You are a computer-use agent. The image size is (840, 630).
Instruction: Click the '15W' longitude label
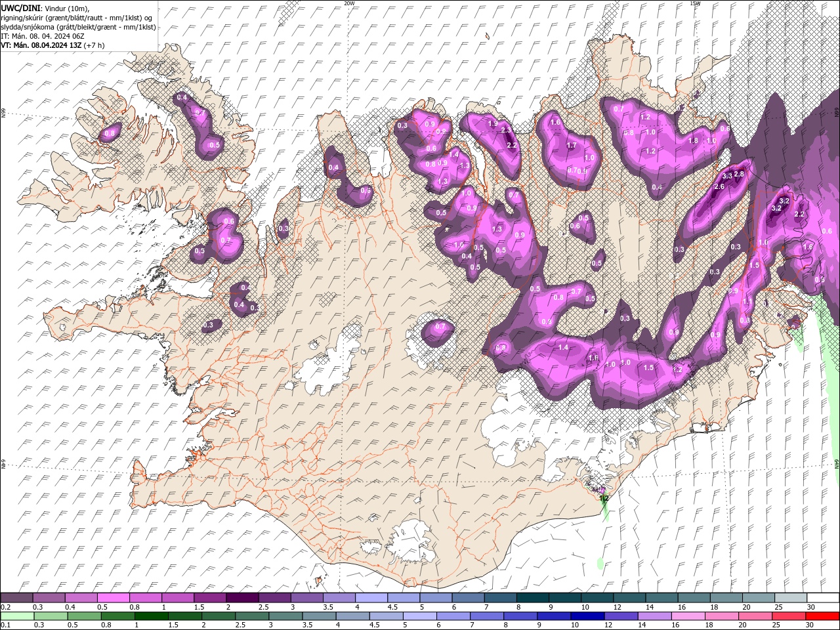click(695, 3)
